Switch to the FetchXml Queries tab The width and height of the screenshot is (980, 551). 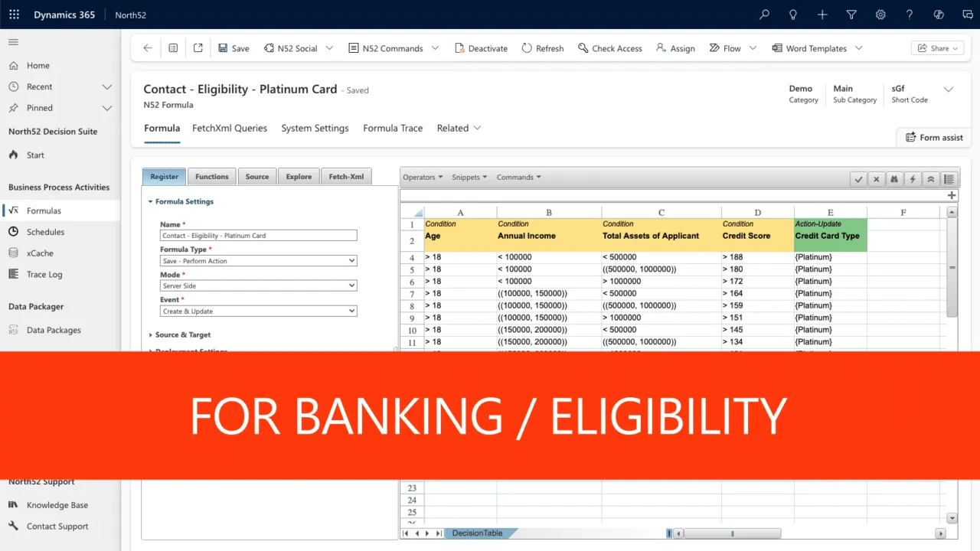(230, 128)
